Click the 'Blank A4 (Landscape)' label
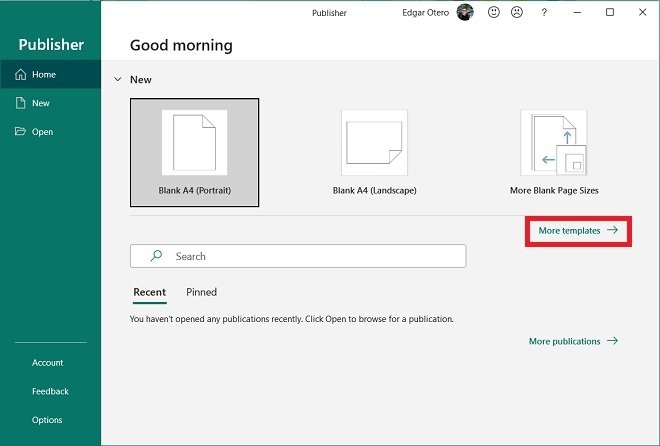660x446 pixels. pyautogui.click(x=374, y=190)
